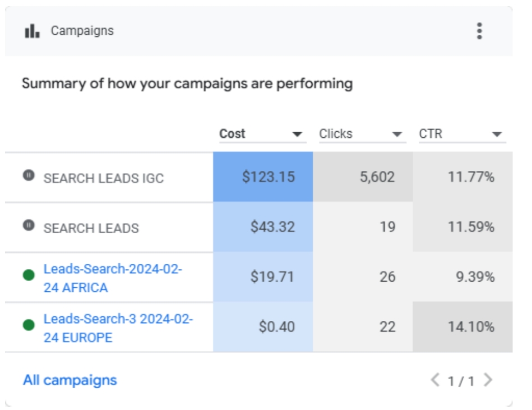The image size is (532, 410).
Task: Open the Cost column metric dropdown
Action: click(x=263, y=134)
